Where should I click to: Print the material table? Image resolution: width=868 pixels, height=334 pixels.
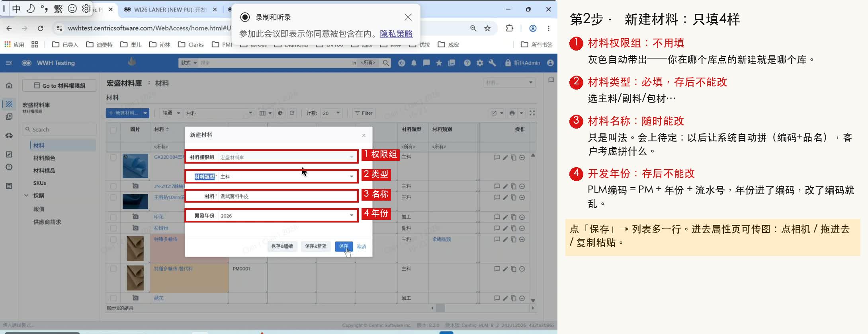512,113
